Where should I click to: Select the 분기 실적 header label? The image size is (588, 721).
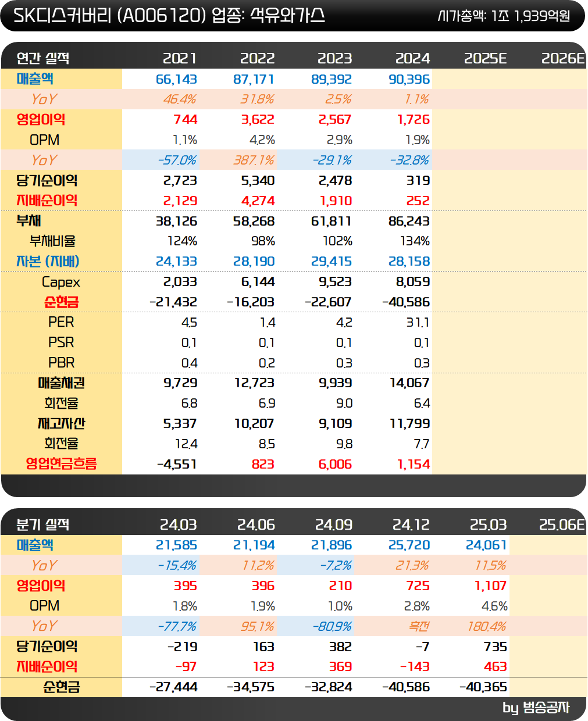click(x=43, y=524)
